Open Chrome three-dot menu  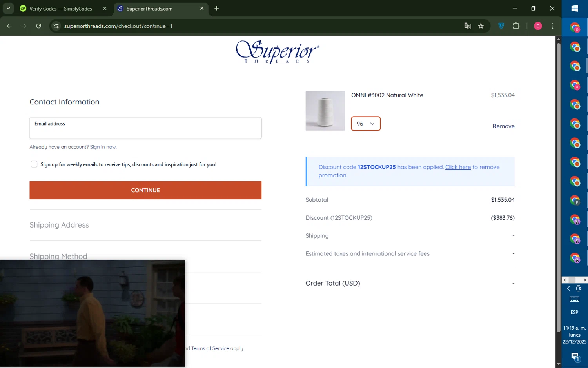pyautogui.click(x=553, y=26)
